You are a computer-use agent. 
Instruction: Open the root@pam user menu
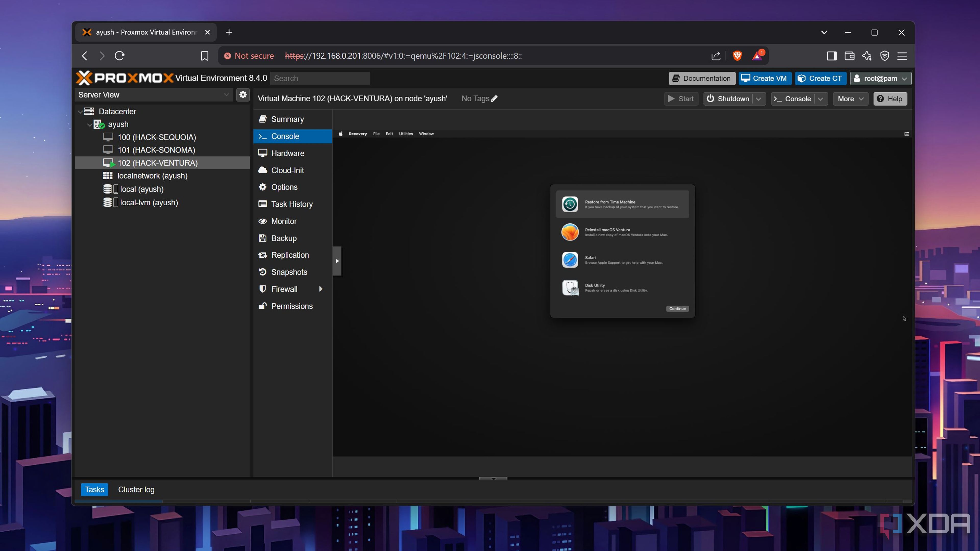880,78
